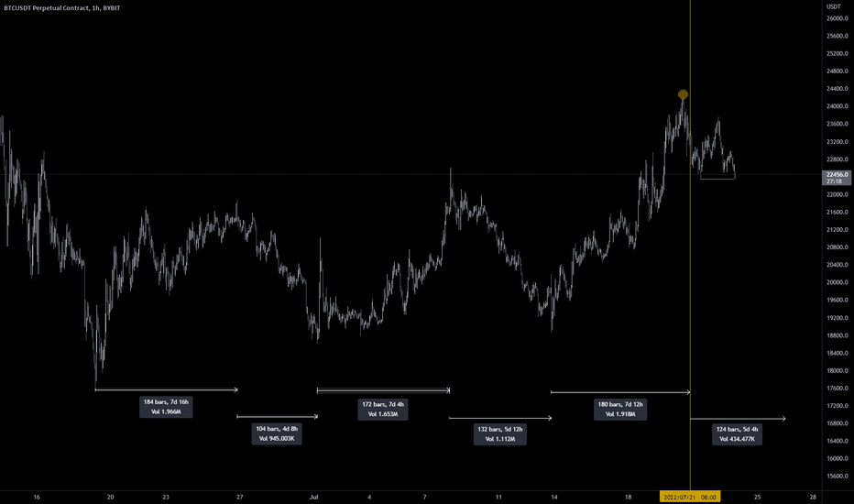The height and width of the screenshot is (504, 854).
Task: Click the 132 bars, 5d 12h range label
Action: 500,434
